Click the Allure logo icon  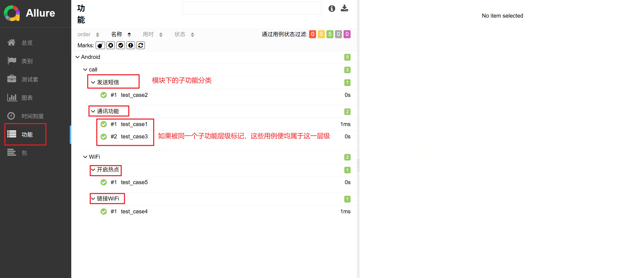pos(12,13)
